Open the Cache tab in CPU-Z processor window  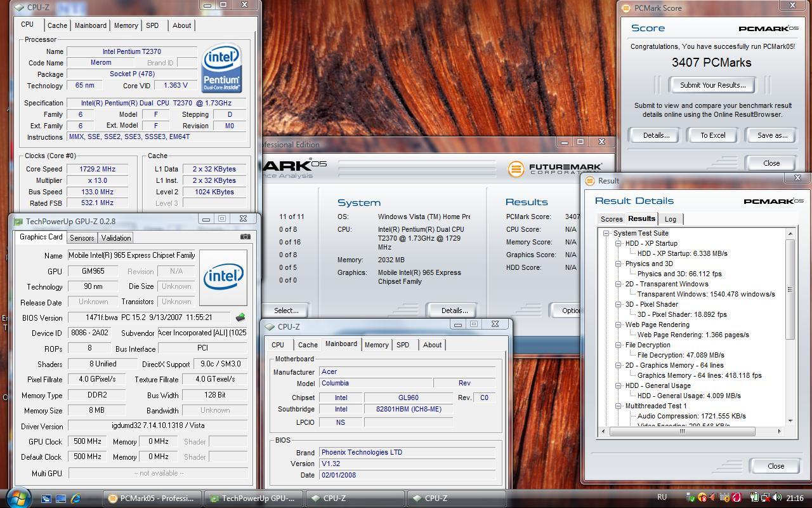click(57, 25)
